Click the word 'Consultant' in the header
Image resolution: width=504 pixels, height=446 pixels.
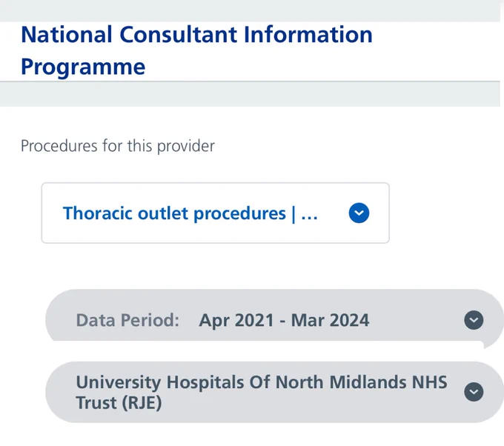point(179,34)
